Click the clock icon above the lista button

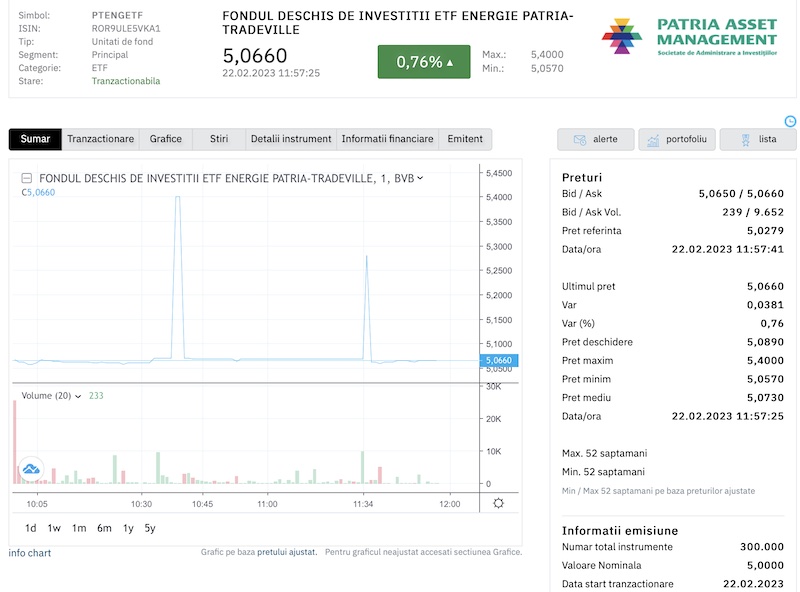click(x=790, y=121)
